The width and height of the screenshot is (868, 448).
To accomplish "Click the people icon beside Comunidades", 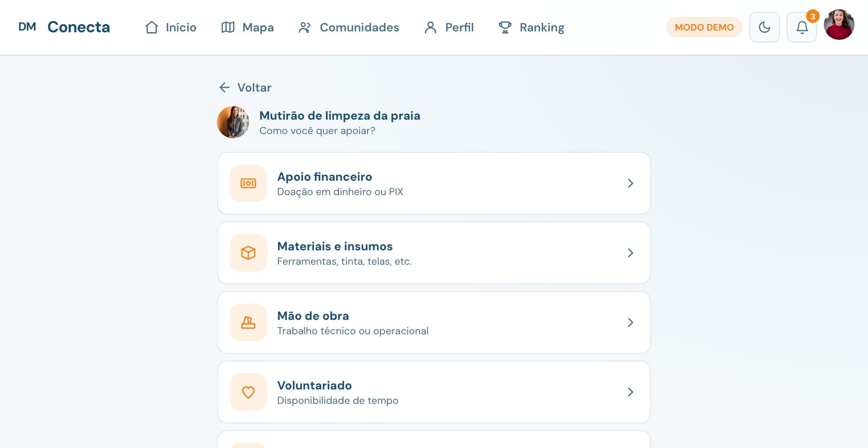I will pyautogui.click(x=304, y=27).
